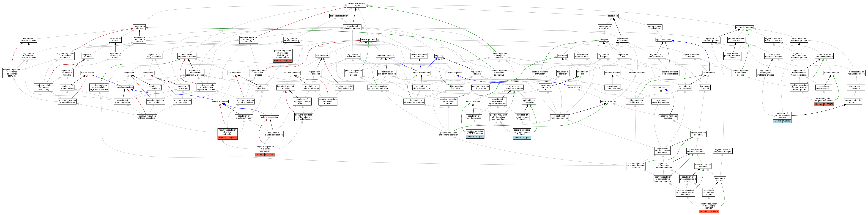Click the 'system process' node

613,73
